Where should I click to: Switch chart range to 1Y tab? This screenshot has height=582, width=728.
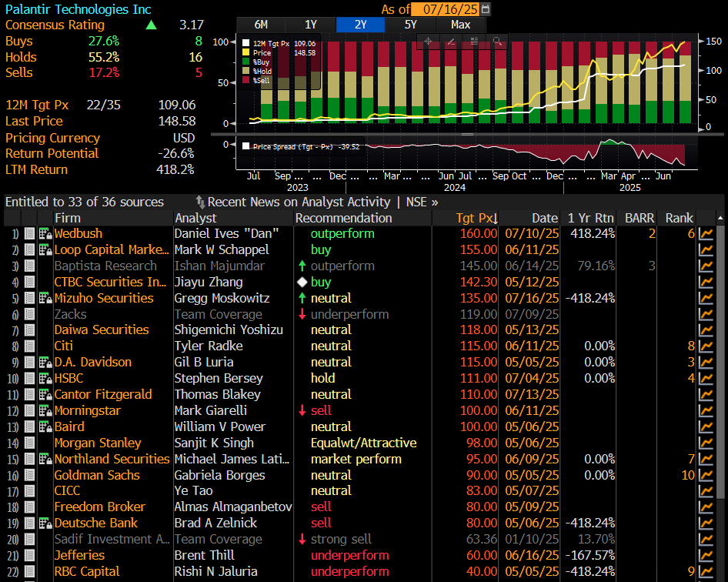311,25
